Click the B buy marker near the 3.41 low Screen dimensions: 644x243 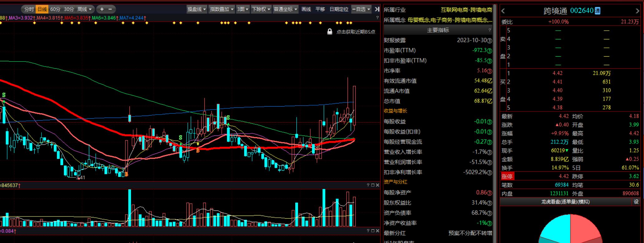point(126,174)
